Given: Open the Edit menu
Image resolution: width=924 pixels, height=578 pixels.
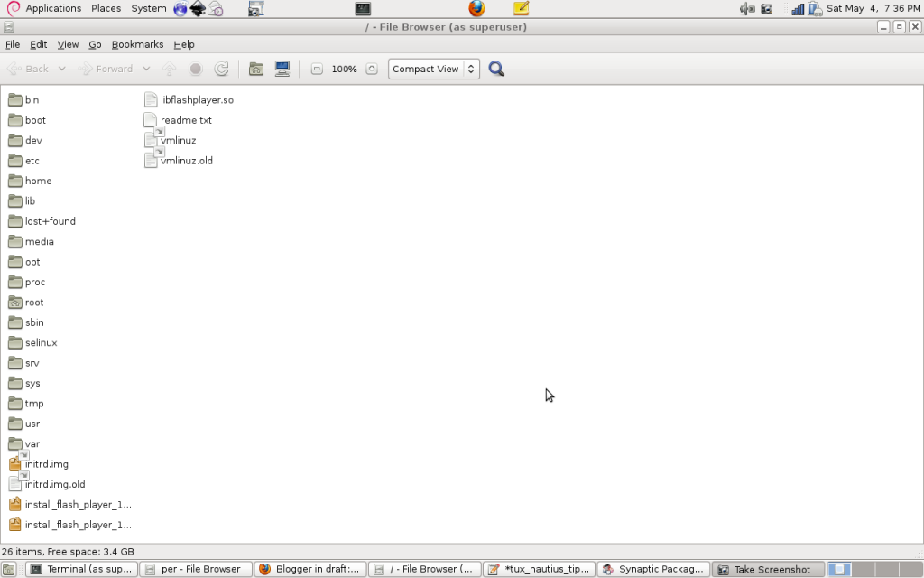Looking at the screenshot, I should coord(39,44).
